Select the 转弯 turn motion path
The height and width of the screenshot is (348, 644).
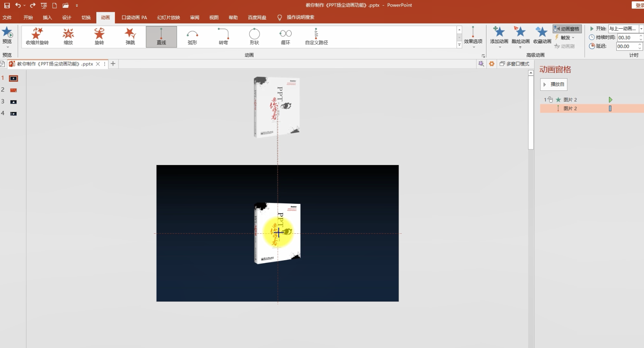(223, 36)
